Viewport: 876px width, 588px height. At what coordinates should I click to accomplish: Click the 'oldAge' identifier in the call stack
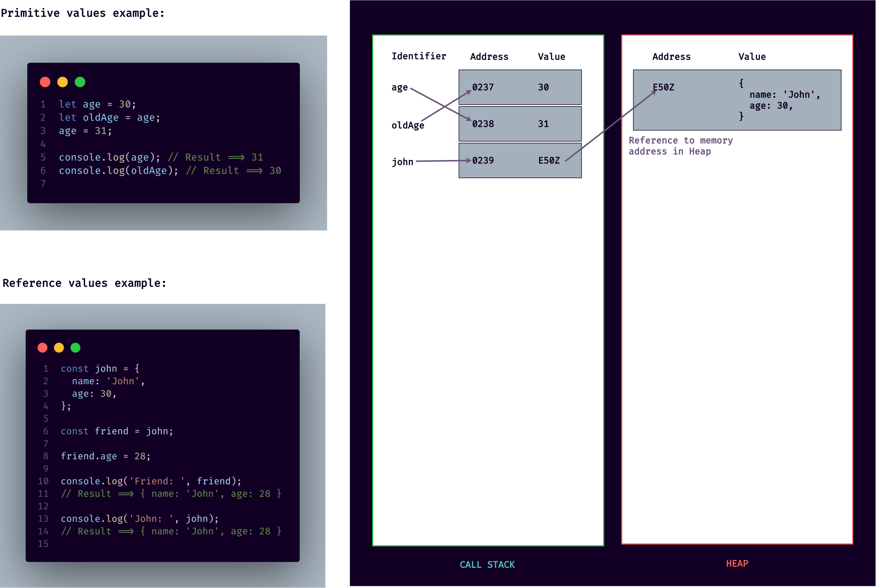[408, 125]
